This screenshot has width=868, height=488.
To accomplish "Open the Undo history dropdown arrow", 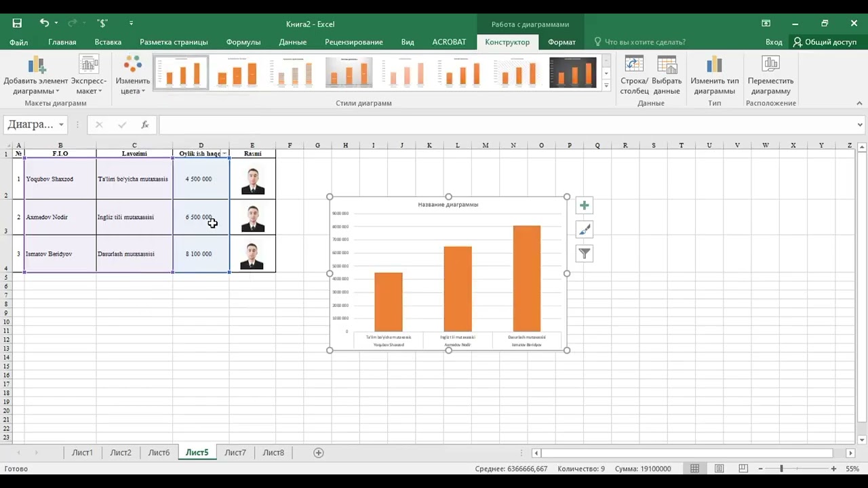I will tap(56, 23).
